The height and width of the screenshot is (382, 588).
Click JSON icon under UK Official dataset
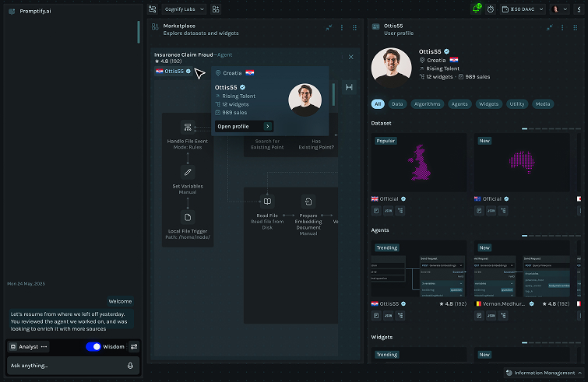(x=389, y=211)
